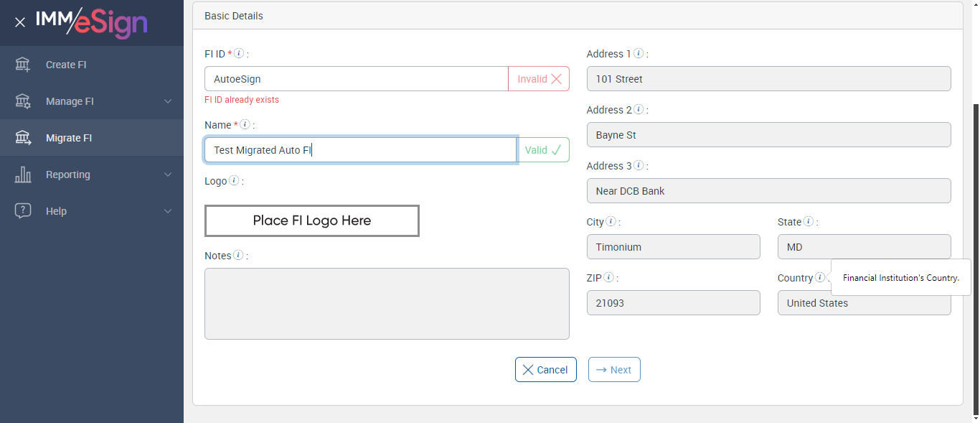The height and width of the screenshot is (423, 980).
Task: Click the State info icon
Action: tap(809, 222)
